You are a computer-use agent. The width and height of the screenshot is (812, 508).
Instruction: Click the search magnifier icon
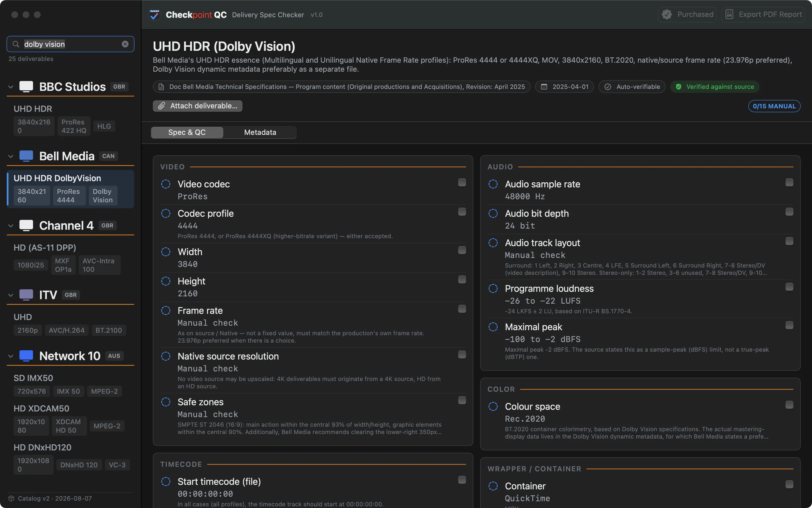[x=16, y=44]
